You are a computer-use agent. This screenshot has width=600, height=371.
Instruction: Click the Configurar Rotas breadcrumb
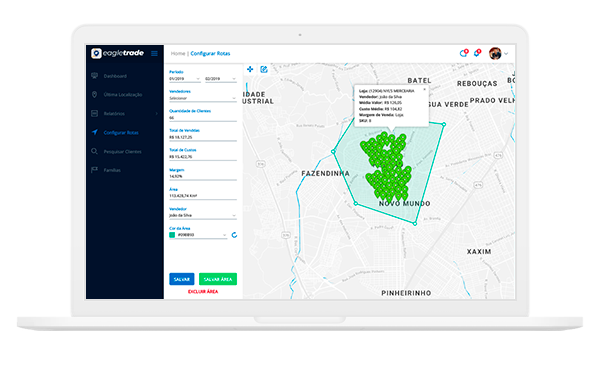coord(210,54)
